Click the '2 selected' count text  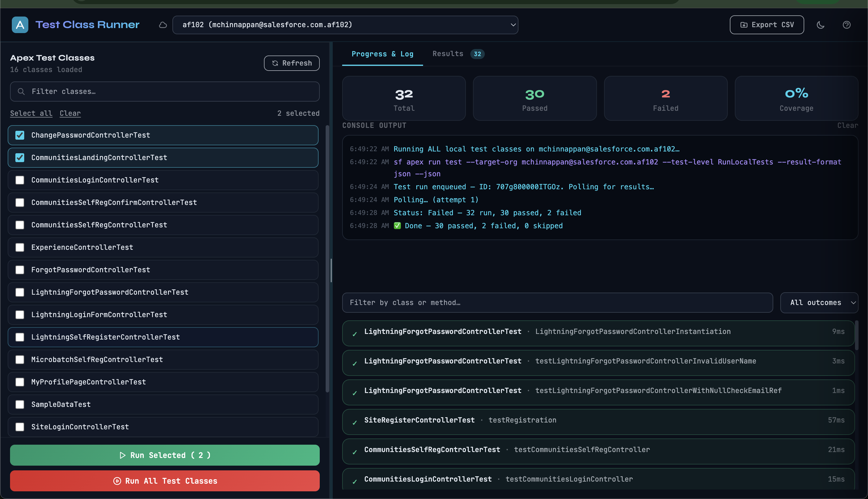298,113
